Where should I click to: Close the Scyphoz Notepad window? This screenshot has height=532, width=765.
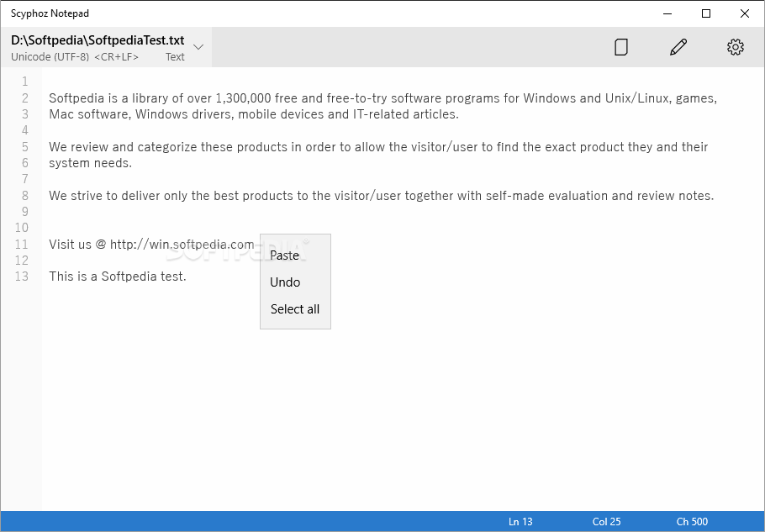pos(745,13)
